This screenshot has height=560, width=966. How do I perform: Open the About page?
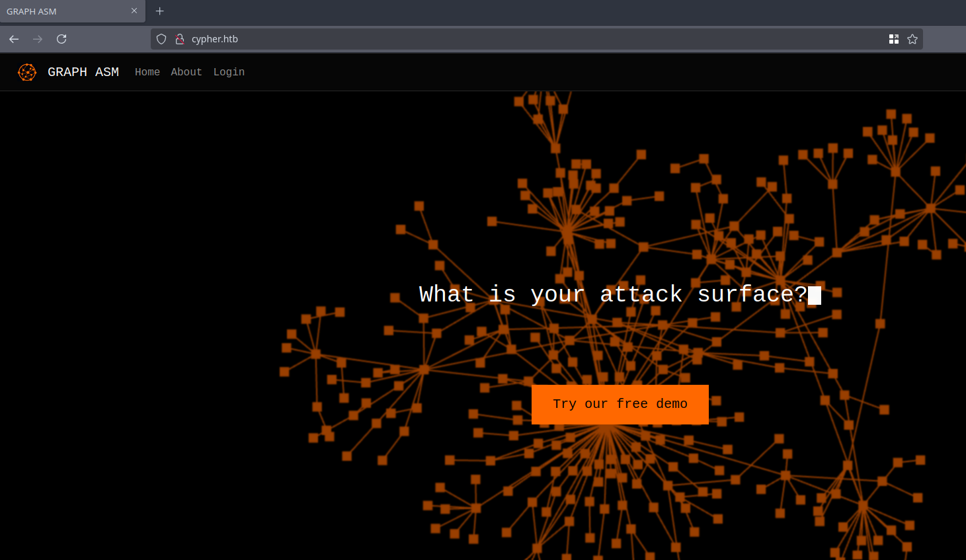point(186,72)
